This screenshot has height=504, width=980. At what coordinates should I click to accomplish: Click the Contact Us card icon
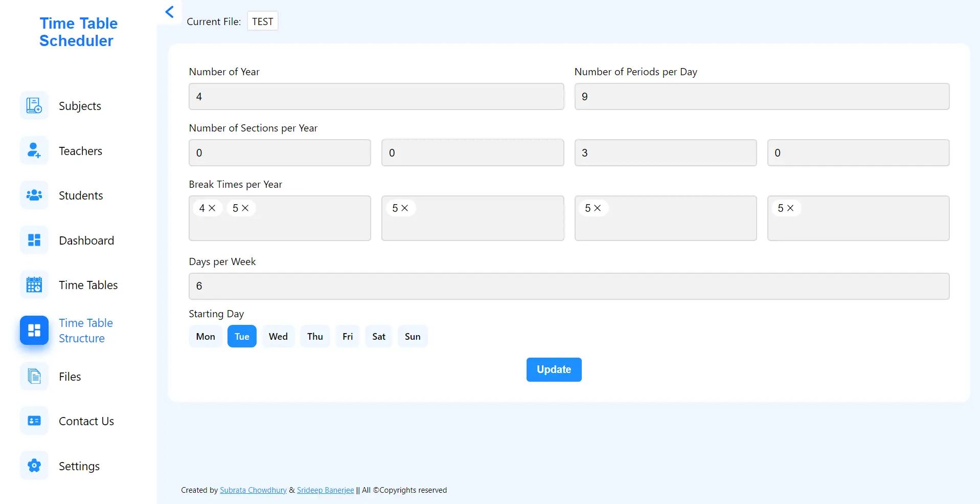coord(34,421)
